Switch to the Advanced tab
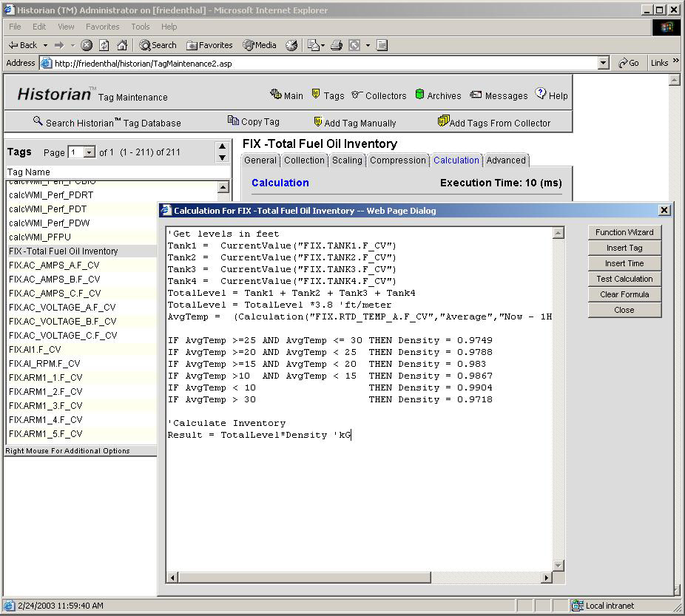The height and width of the screenshot is (616, 685). tap(506, 160)
